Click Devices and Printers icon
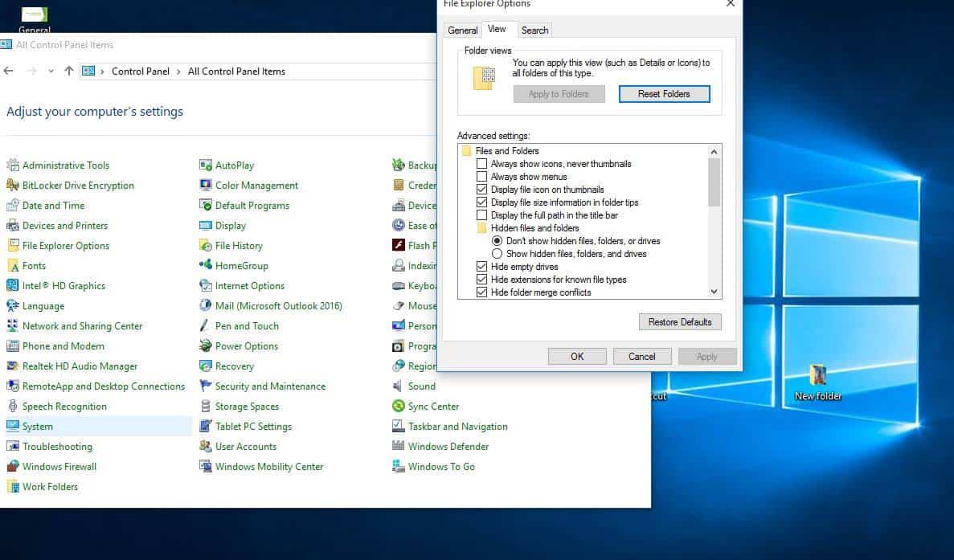The width and height of the screenshot is (954, 560). click(x=13, y=225)
